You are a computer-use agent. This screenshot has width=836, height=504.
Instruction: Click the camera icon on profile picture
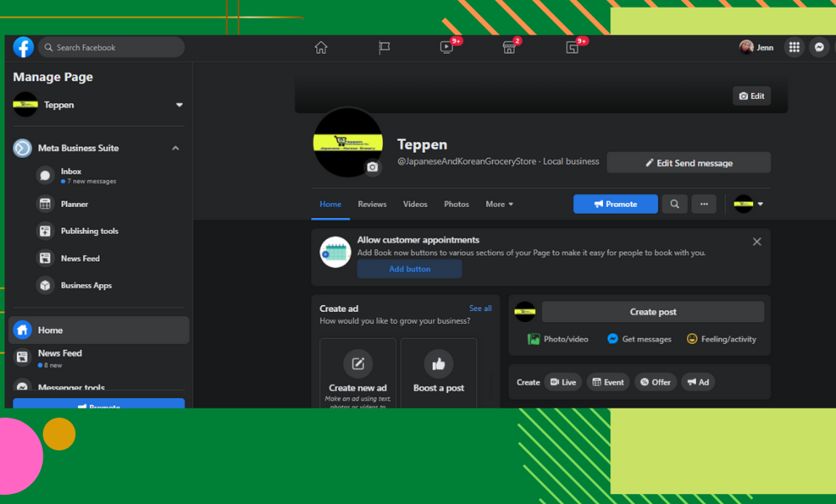(x=372, y=168)
